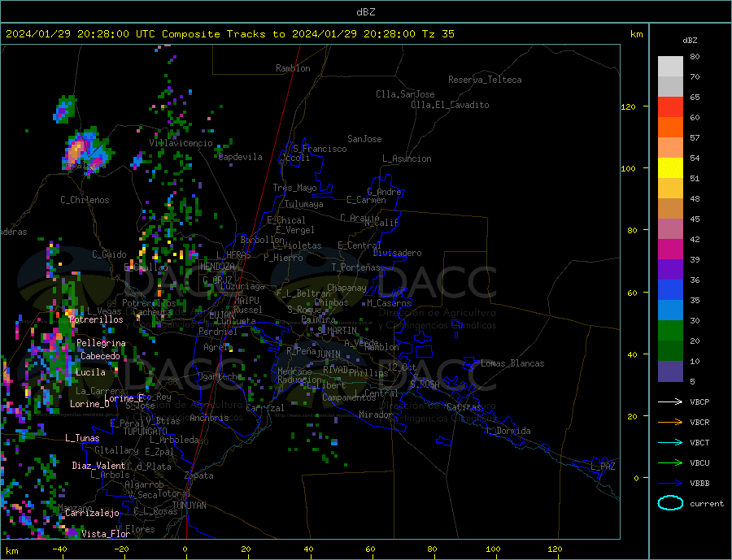Pick the bright orange 60-57 dBZ swatch
732x560 pixels.
670,128
